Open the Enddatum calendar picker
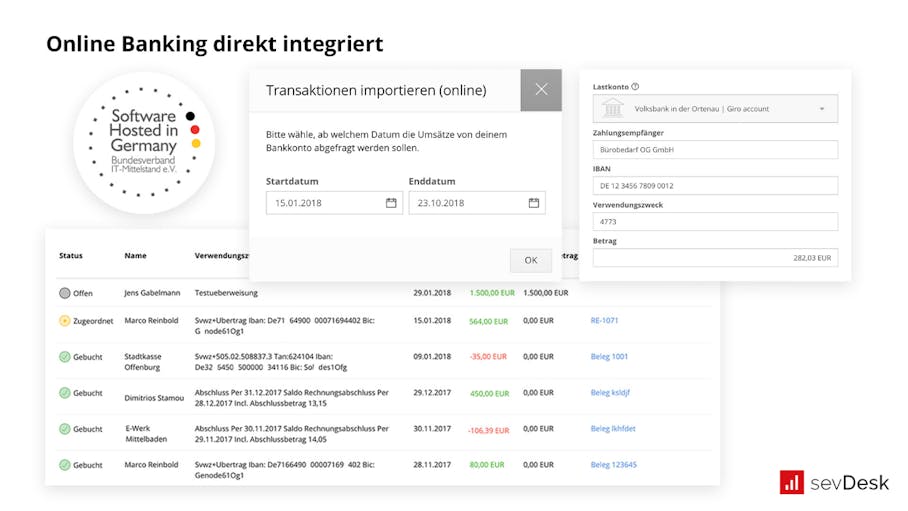Image resolution: width=908 pixels, height=511 pixels. pos(534,203)
